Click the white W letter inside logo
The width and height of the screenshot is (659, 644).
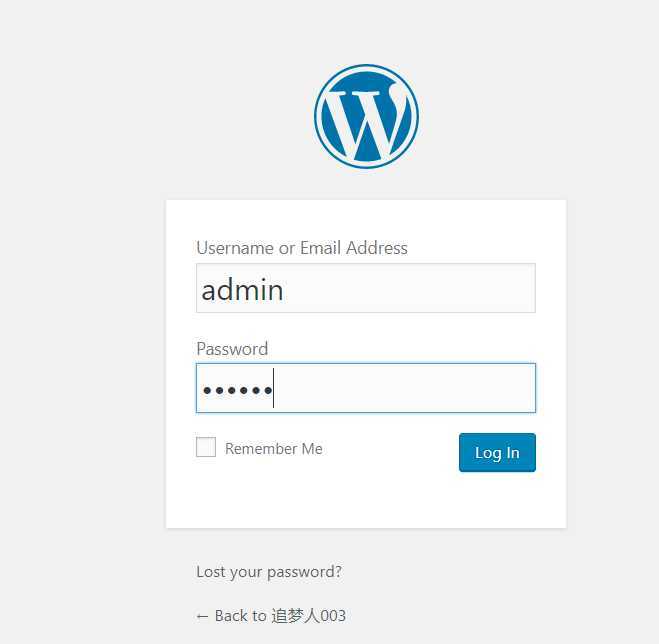(x=366, y=120)
